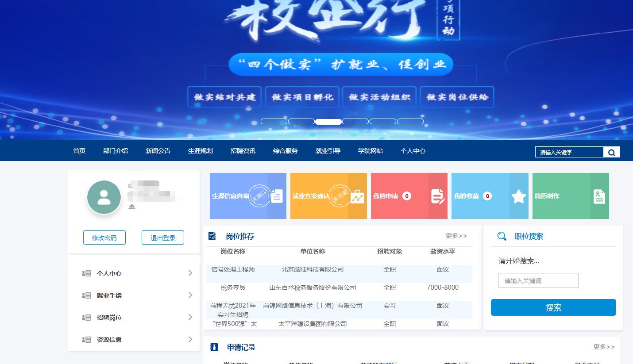Open the 生源信息自审 tile
The image size is (633, 364).
click(x=248, y=196)
